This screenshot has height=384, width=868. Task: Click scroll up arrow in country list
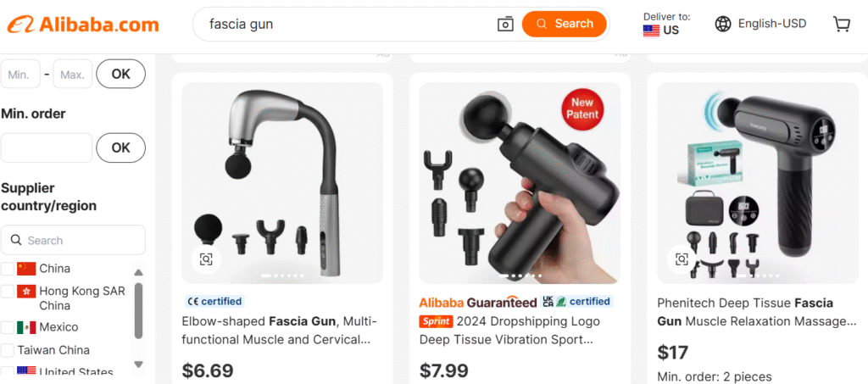[x=138, y=272]
